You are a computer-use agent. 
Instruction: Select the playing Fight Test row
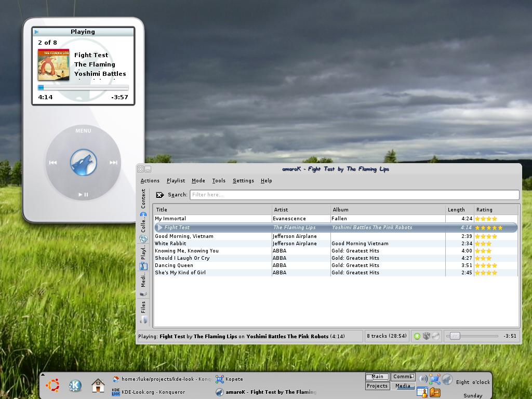pos(336,228)
